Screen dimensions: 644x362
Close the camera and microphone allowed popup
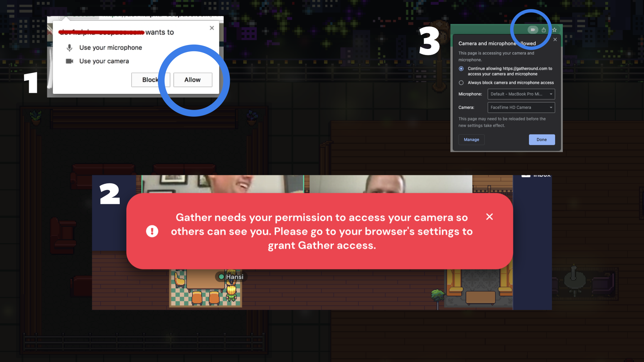(555, 40)
